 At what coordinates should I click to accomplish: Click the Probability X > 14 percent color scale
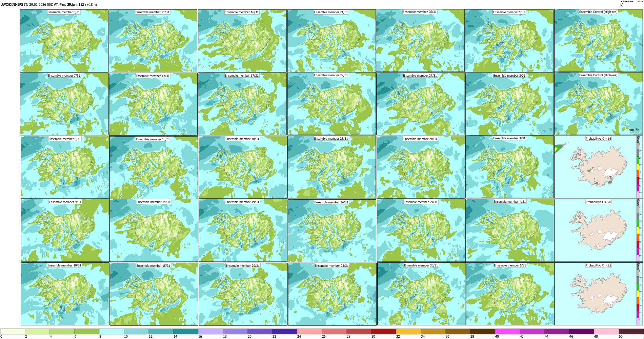pos(638,166)
